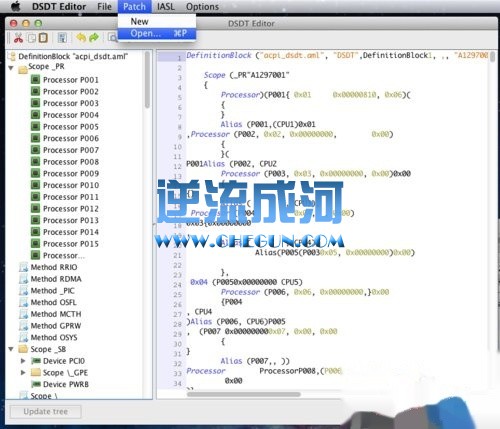Select the truncated "Processor..." tree row

[x=63, y=256]
